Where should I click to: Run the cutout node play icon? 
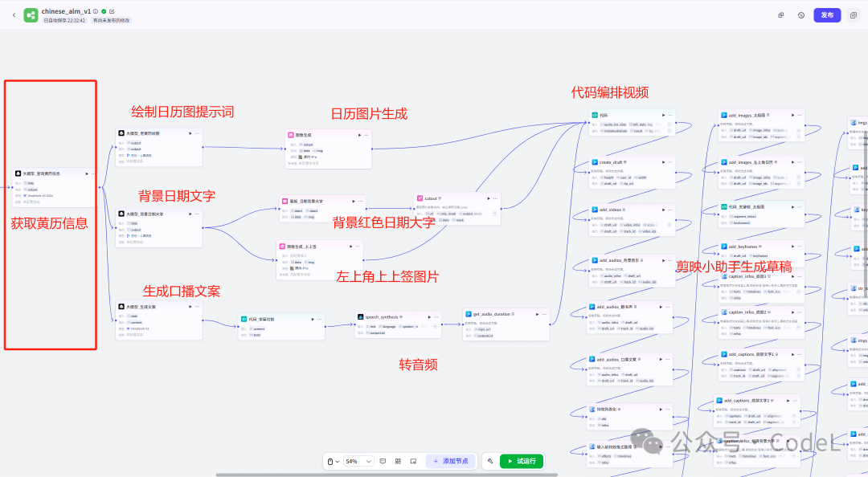tap(489, 198)
